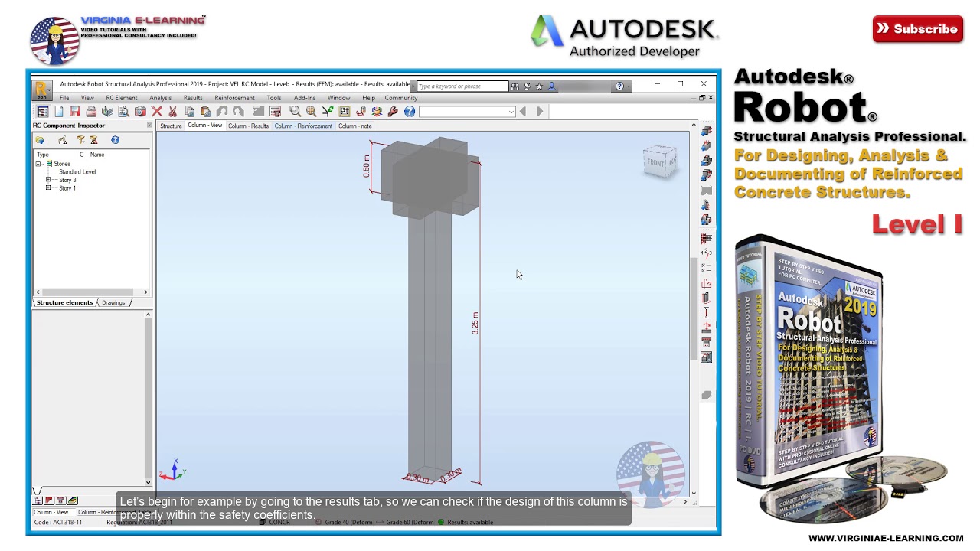Click the Print toolbar icon
980x551 pixels.
coord(91,112)
